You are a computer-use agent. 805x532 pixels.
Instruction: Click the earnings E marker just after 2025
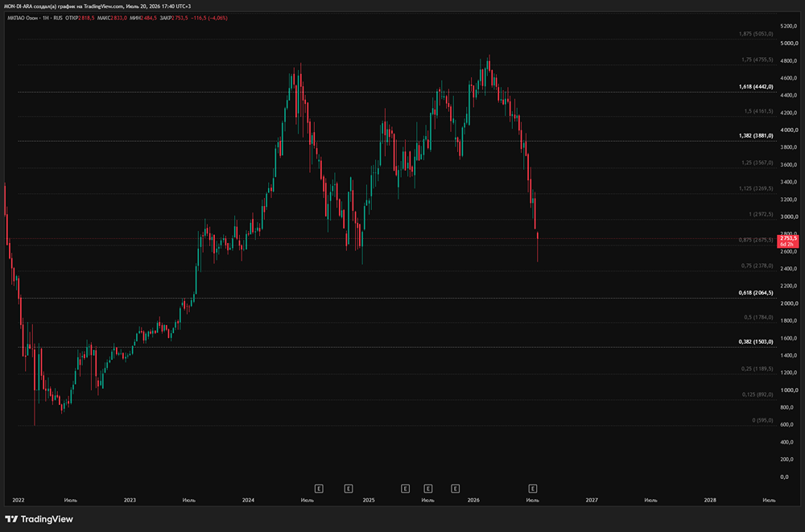[405, 489]
